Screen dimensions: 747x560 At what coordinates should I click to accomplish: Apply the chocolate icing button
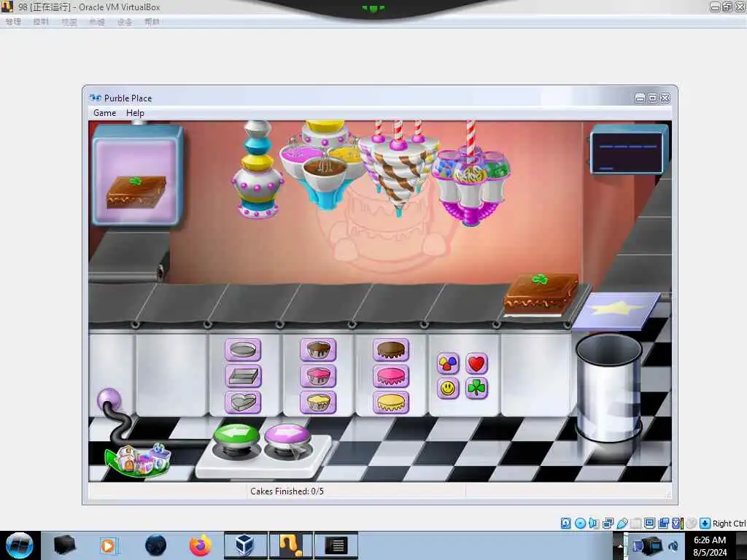(391, 350)
